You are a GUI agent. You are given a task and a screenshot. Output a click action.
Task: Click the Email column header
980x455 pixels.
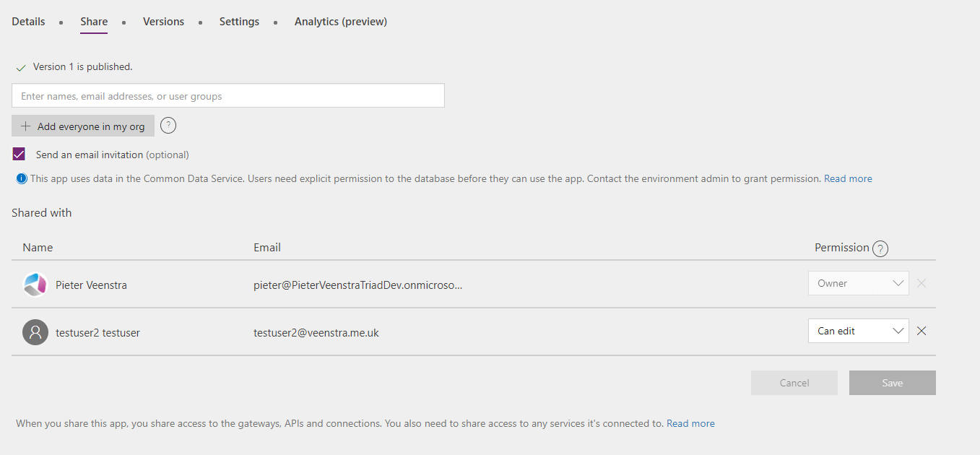click(x=267, y=248)
